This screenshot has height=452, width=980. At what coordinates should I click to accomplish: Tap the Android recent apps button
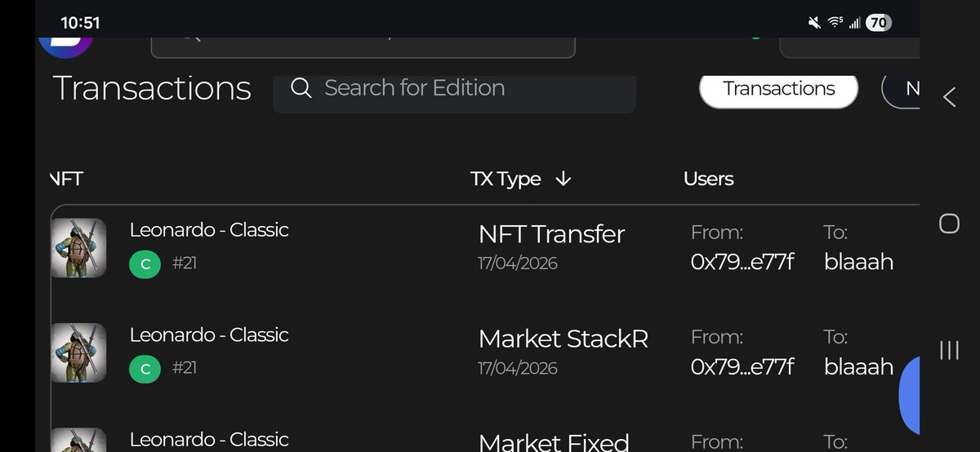949,350
